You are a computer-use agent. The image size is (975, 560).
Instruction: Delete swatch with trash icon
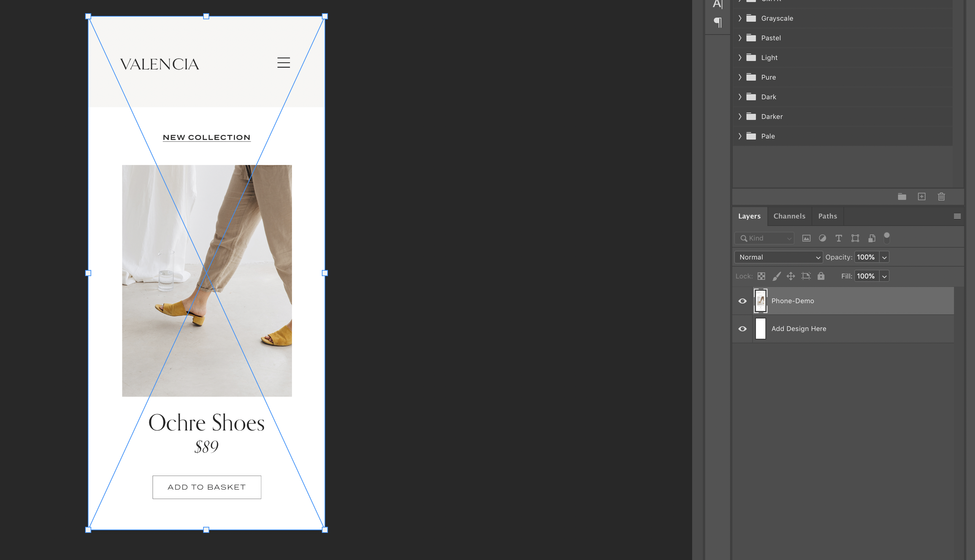coord(941,196)
